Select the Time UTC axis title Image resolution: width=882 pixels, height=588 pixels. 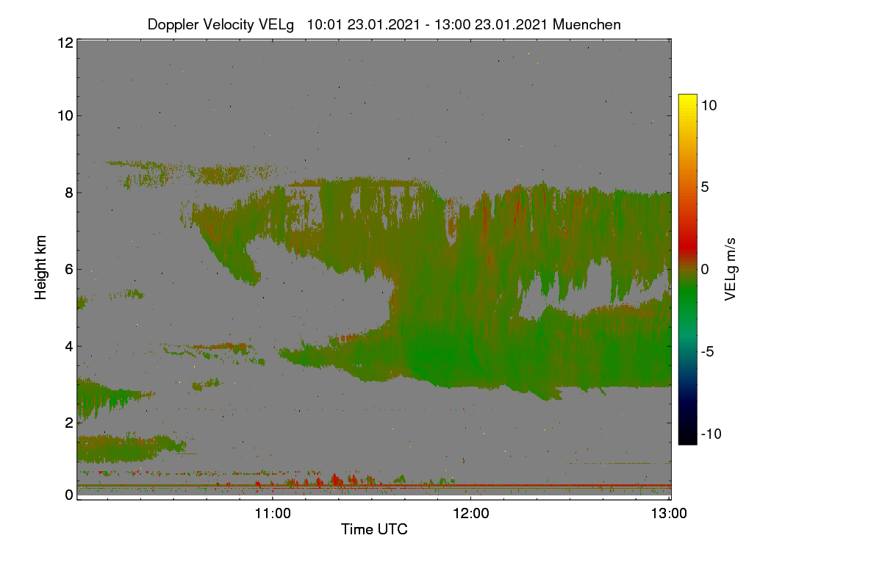374,529
